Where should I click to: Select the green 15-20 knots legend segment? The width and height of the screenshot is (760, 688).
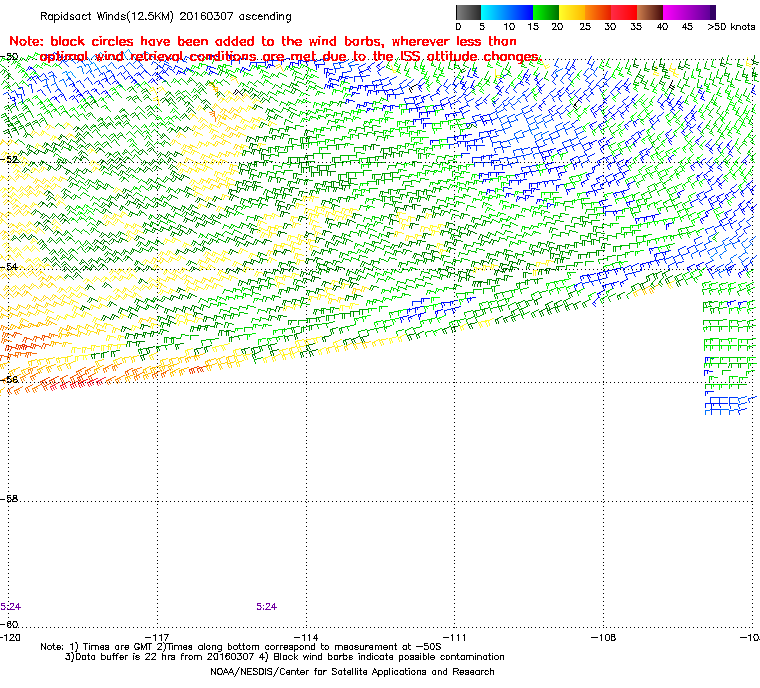(x=546, y=12)
